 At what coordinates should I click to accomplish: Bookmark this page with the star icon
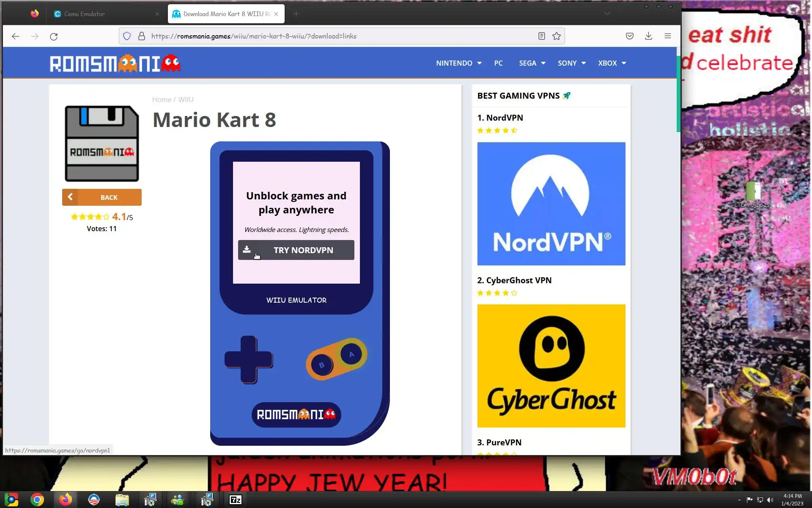(557, 36)
